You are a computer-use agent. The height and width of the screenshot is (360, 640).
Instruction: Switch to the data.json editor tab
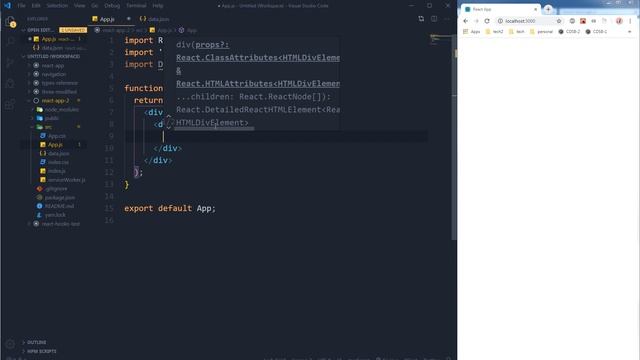[x=154, y=19]
